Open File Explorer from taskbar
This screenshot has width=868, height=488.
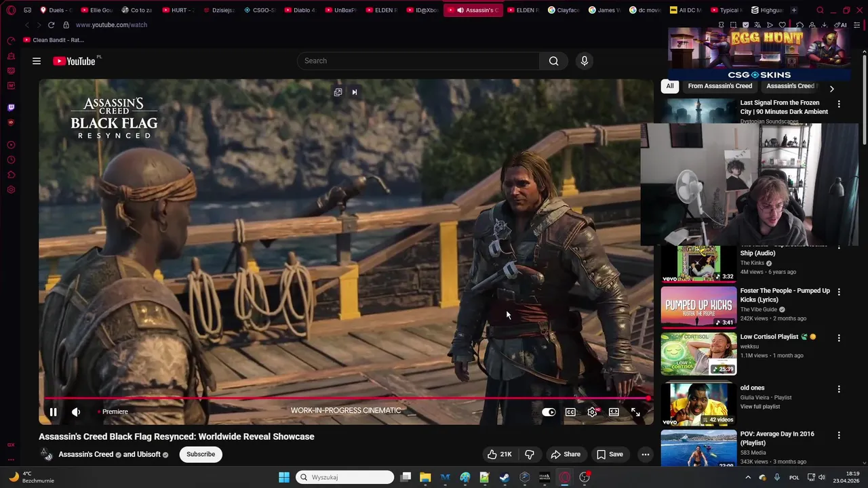click(425, 477)
